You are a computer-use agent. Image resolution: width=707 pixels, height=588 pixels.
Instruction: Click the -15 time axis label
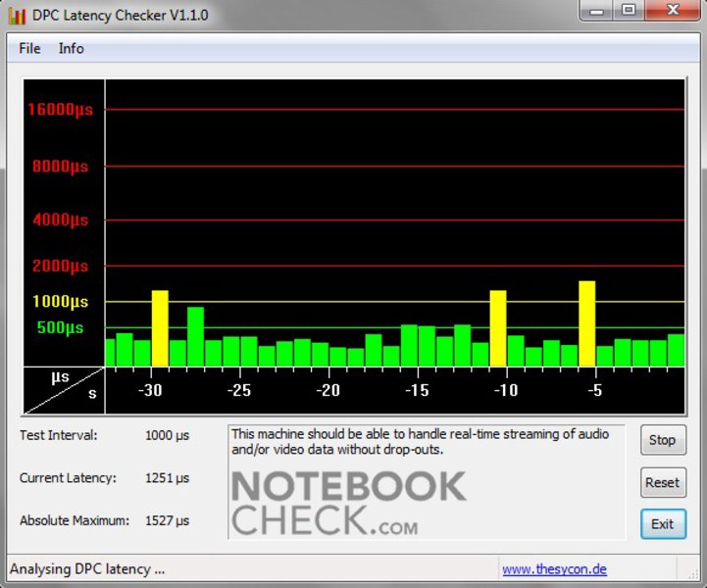[417, 390]
